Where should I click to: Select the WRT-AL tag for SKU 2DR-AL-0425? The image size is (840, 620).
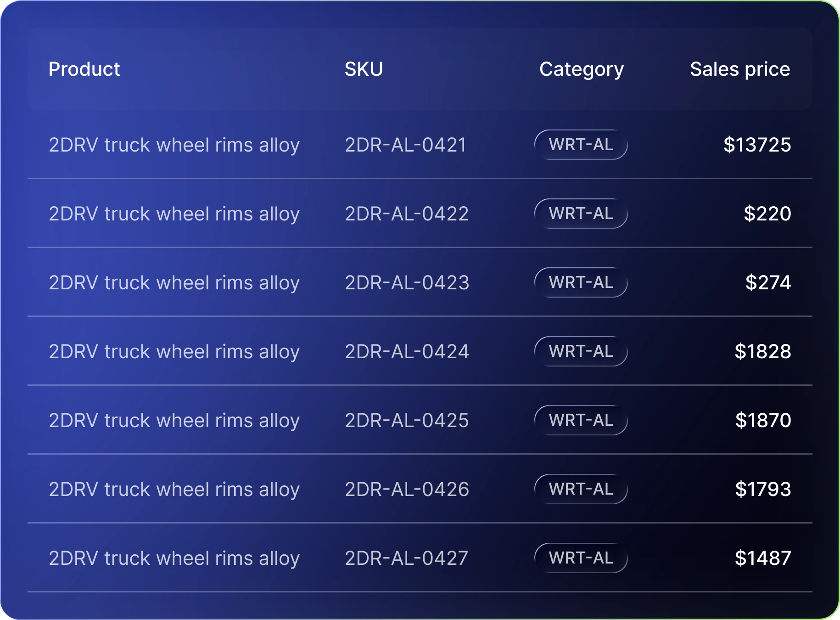581,420
